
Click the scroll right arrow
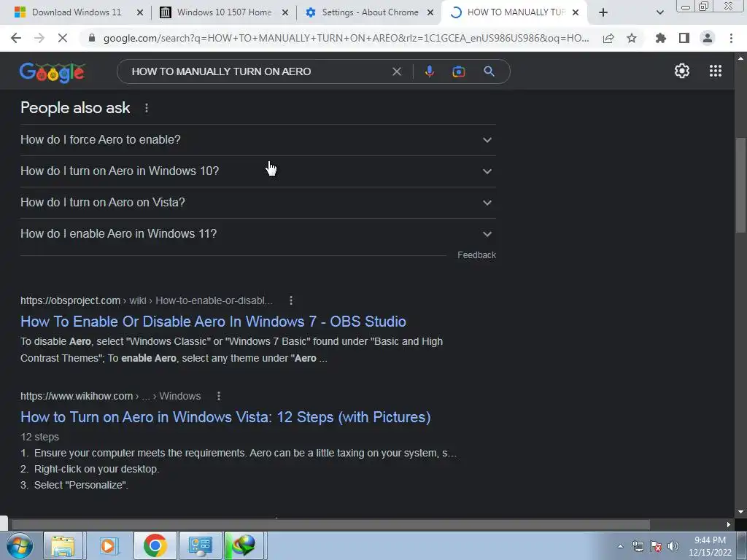728,524
